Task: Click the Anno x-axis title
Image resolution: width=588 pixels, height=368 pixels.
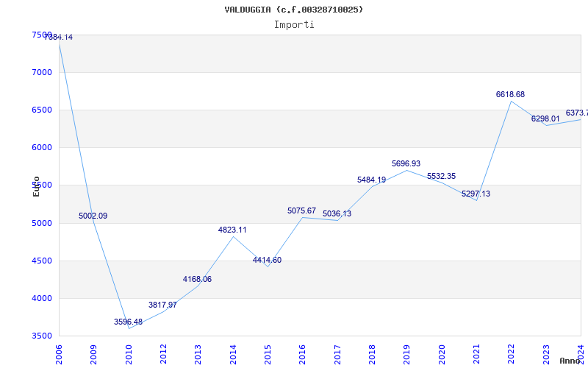Action: tap(572, 361)
